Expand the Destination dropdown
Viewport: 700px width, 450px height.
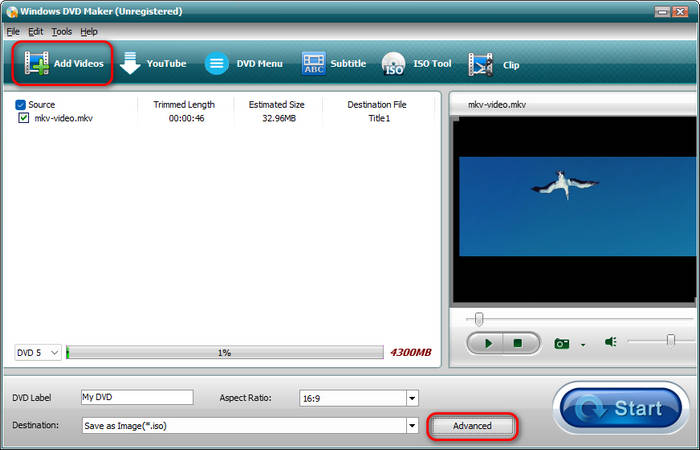click(x=412, y=425)
